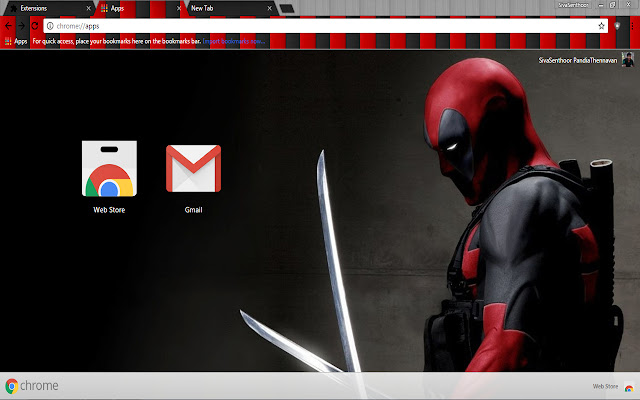
Task: Open a new tab with the new-tab button
Action: pos(287,9)
